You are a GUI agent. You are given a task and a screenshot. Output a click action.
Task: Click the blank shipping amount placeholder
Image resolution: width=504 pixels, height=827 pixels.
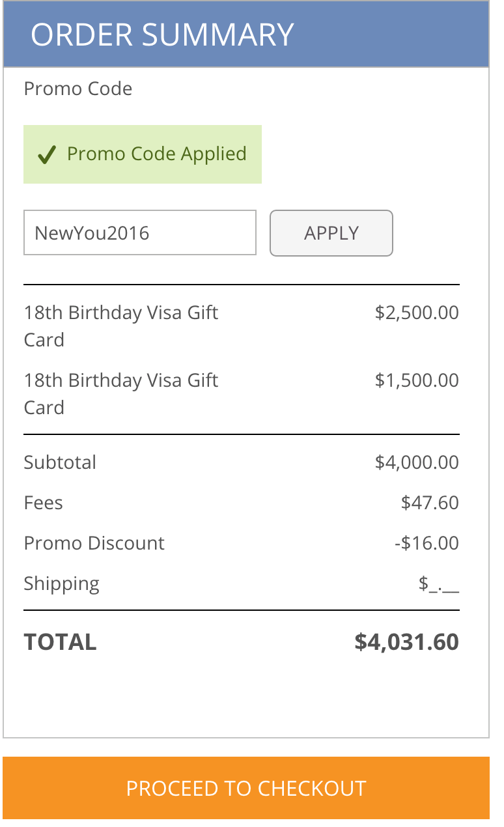tap(439, 585)
